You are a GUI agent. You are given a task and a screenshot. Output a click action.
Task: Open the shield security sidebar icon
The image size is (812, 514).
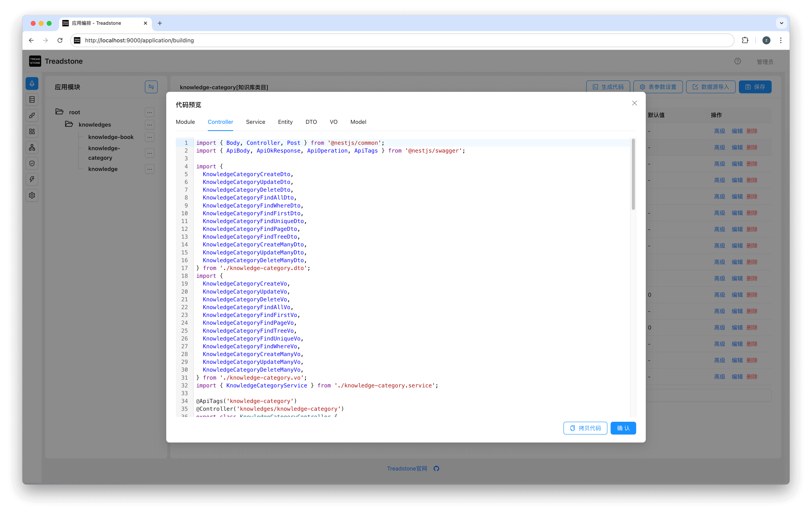point(32,164)
